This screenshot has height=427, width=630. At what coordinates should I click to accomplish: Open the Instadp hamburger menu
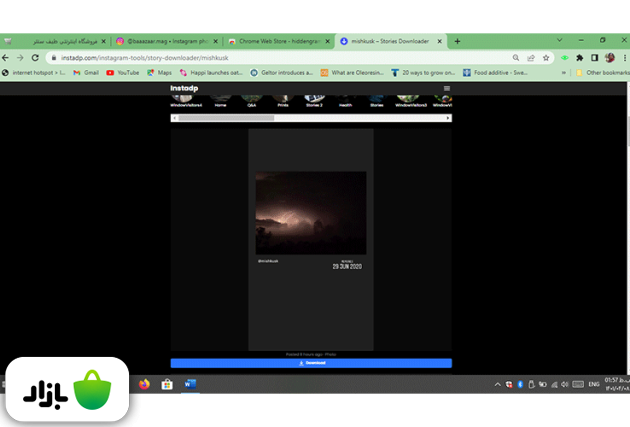click(x=446, y=89)
